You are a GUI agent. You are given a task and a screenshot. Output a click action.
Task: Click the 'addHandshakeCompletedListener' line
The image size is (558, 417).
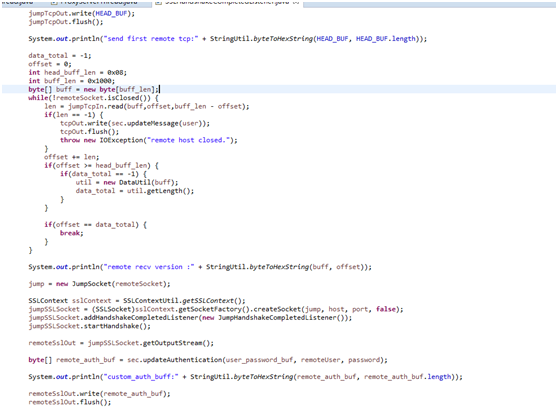coord(190,318)
